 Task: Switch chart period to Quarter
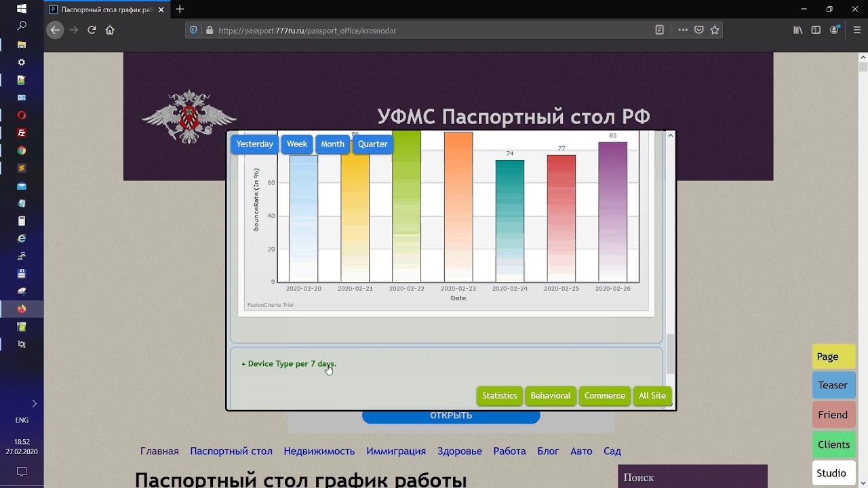coord(373,144)
